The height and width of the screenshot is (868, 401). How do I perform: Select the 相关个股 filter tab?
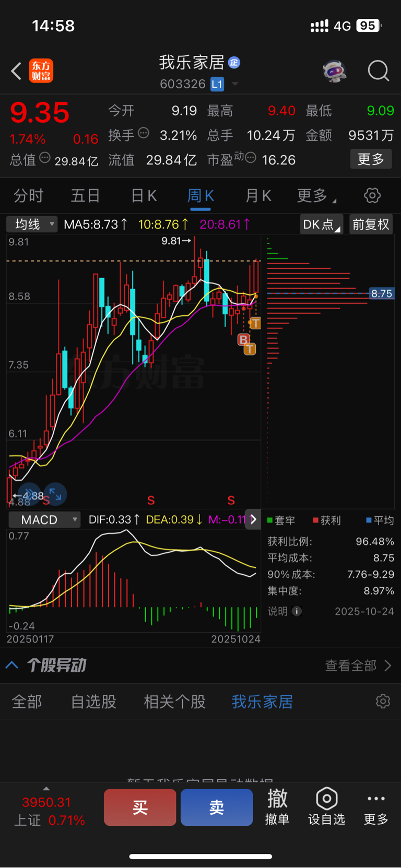click(x=175, y=701)
